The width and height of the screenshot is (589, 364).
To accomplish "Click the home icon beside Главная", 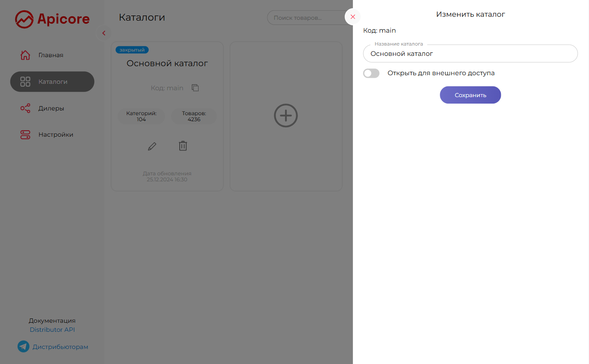I will 25,55.
